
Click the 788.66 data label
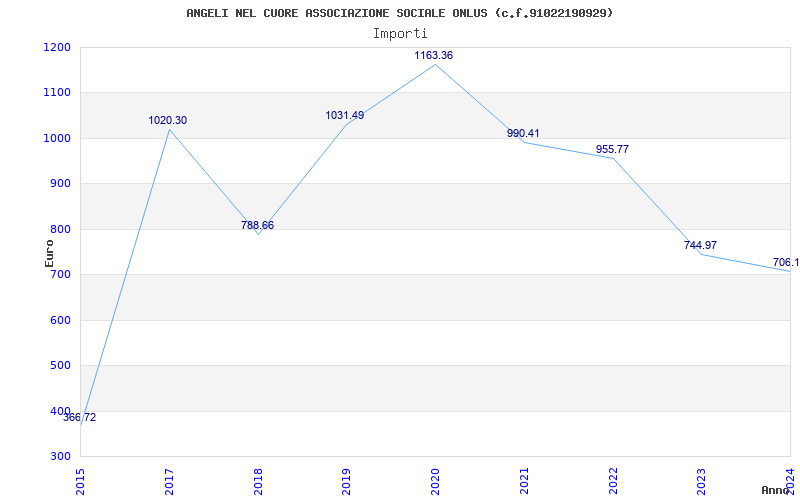click(x=257, y=226)
